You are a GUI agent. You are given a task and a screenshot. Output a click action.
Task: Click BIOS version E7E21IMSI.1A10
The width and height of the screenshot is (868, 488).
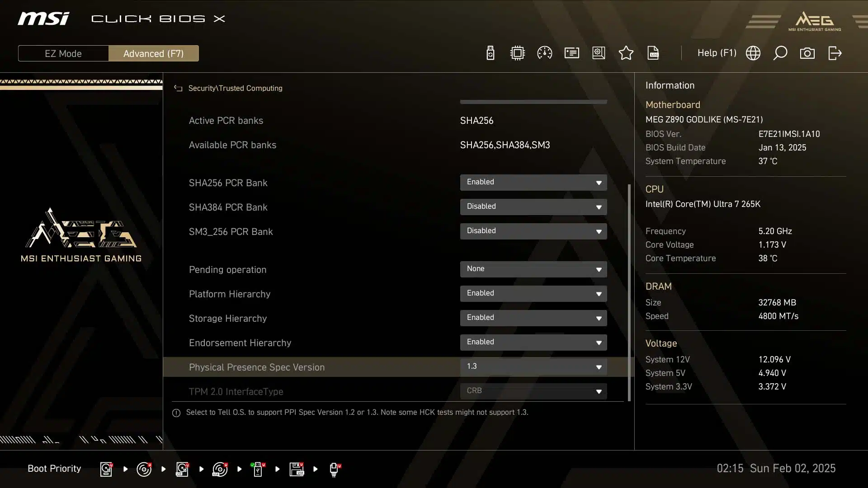[789, 134]
